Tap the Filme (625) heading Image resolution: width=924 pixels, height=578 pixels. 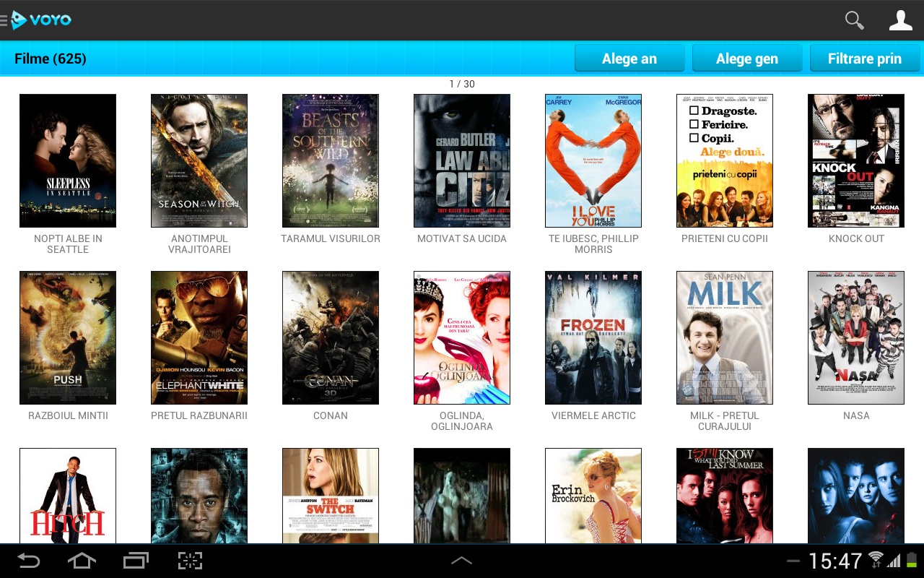coord(51,59)
